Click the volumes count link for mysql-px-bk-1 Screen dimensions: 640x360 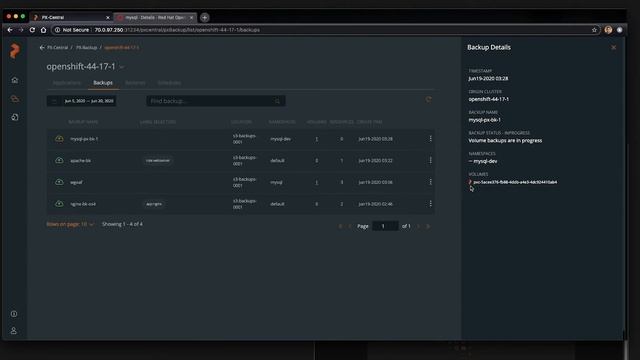pos(316,139)
